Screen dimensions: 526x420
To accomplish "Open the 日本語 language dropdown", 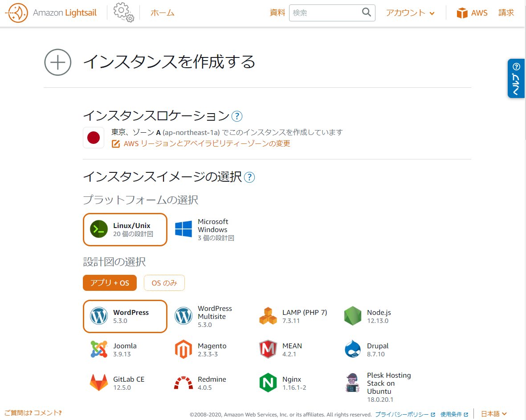I will click(x=494, y=414).
